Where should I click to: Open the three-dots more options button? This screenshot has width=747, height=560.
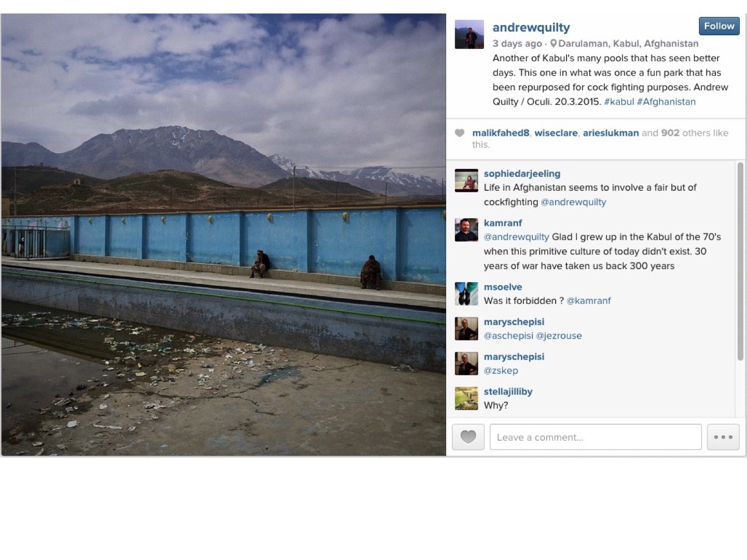tap(723, 437)
